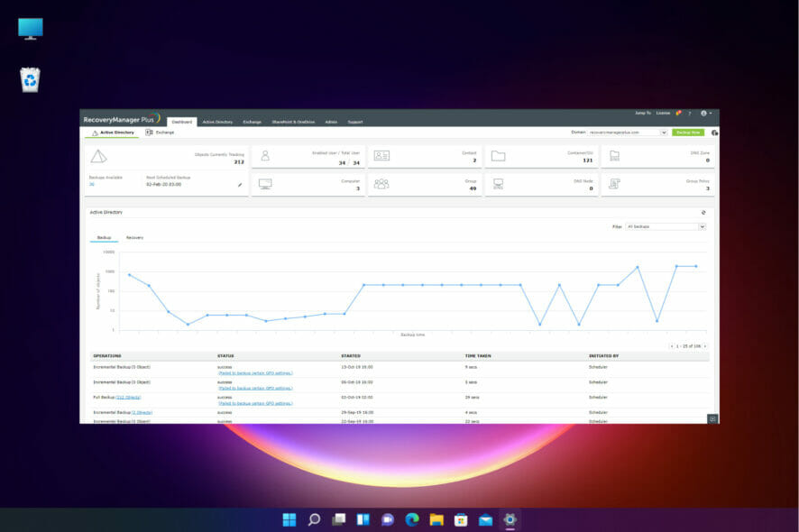This screenshot has height=532, width=799.
Task: Open the Support tab
Action: click(x=355, y=122)
